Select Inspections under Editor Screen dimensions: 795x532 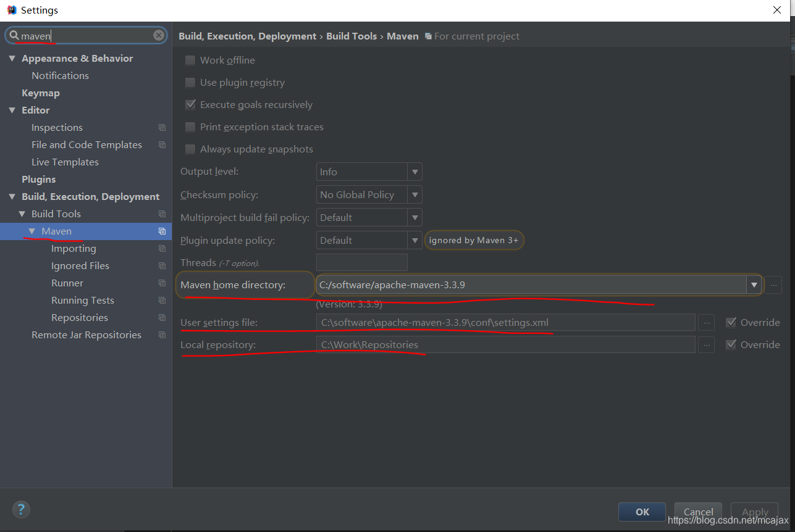(57, 128)
